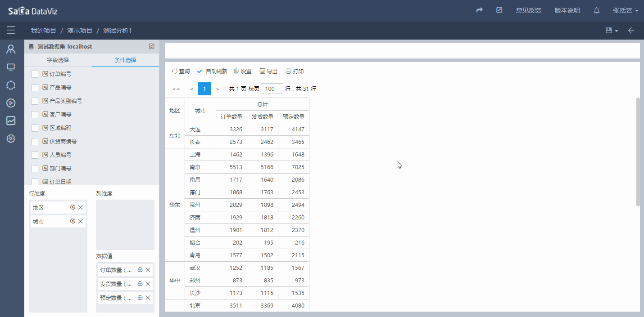Tick the 产品编号 checkbox

click(x=35, y=88)
